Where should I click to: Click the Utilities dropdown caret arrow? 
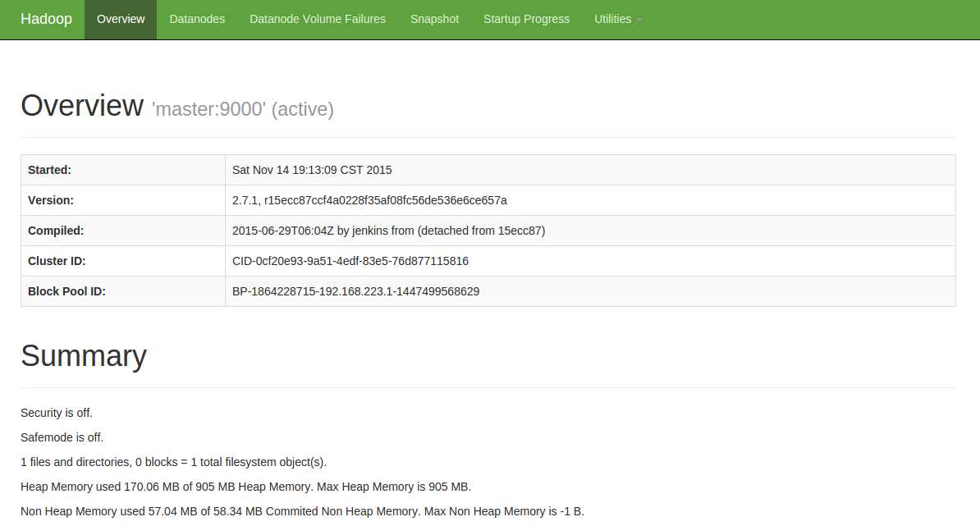pos(639,20)
